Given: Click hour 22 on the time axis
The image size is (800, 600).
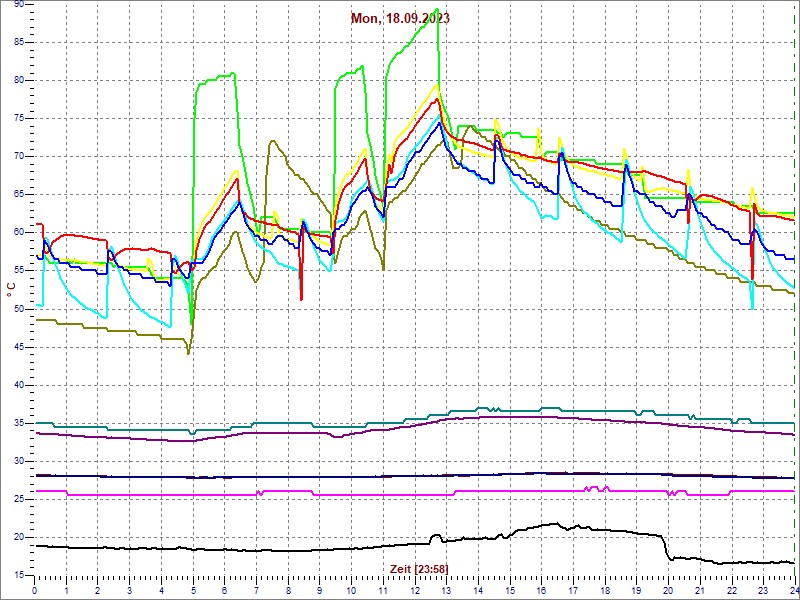Looking at the screenshot, I should pyautogui.click(x=732, y=590).
